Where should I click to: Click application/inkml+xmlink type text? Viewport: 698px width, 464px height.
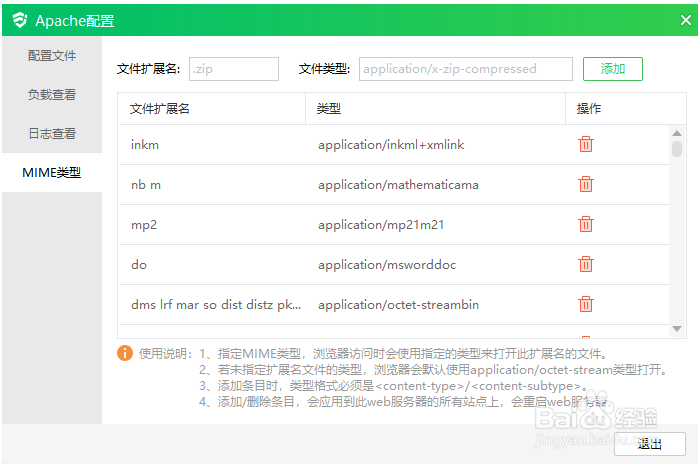[391, 145]
